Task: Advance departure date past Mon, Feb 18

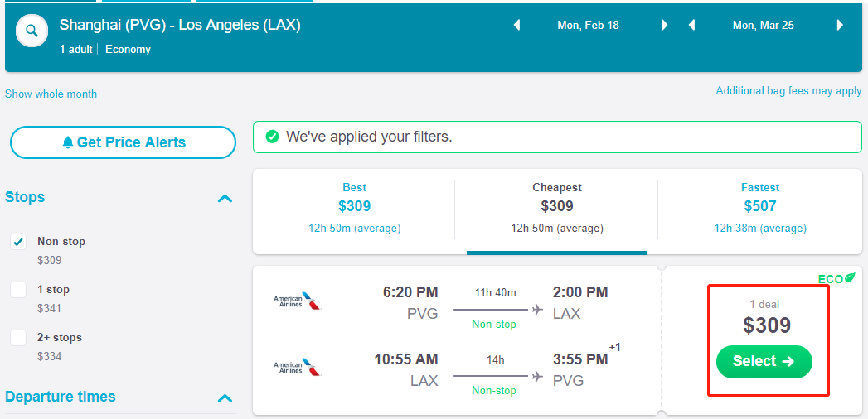Action: click(x=664, y=26)
